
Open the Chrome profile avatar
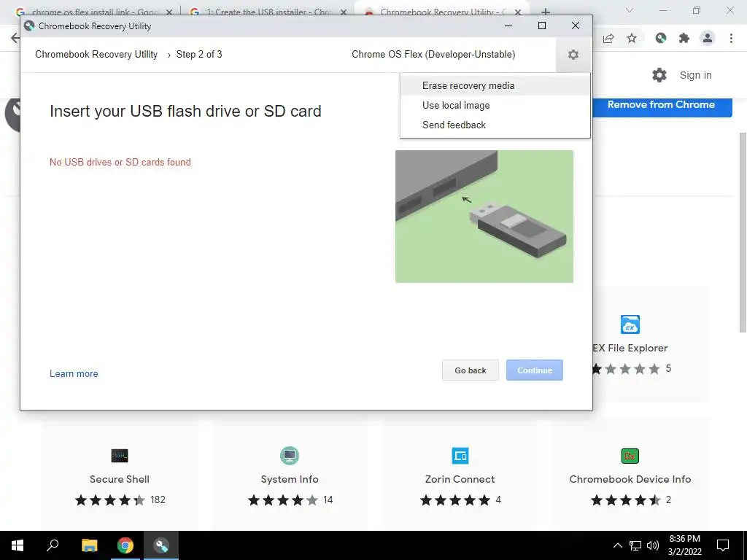(x=708, y=38)
